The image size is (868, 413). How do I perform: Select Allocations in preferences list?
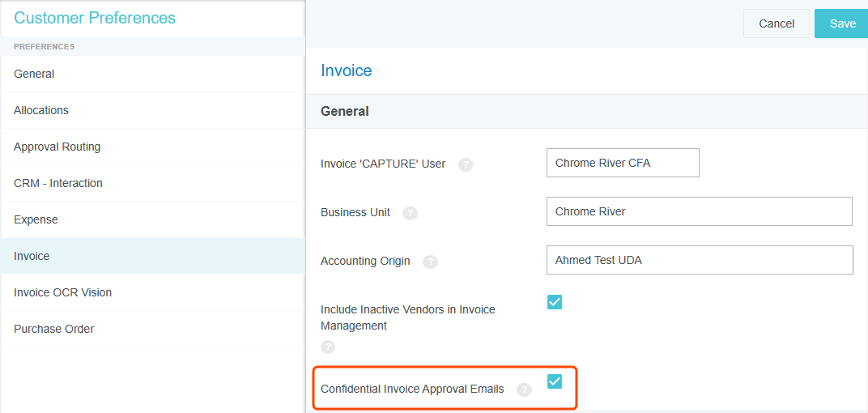tap(41, 110)
